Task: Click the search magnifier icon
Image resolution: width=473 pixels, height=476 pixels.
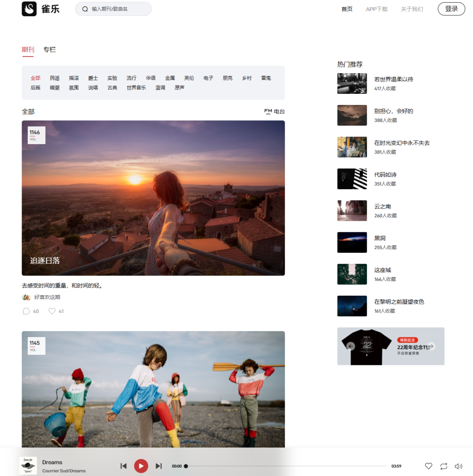Action: (x=85, y=9)
